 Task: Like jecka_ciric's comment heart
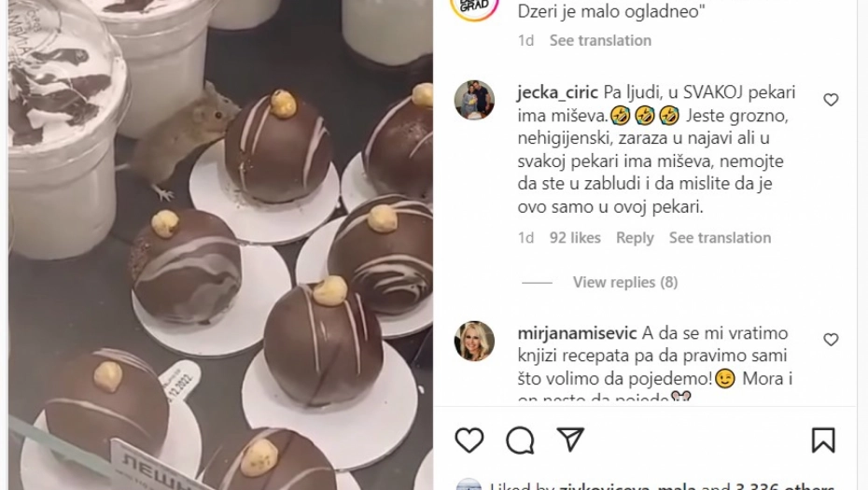(831, 100)
